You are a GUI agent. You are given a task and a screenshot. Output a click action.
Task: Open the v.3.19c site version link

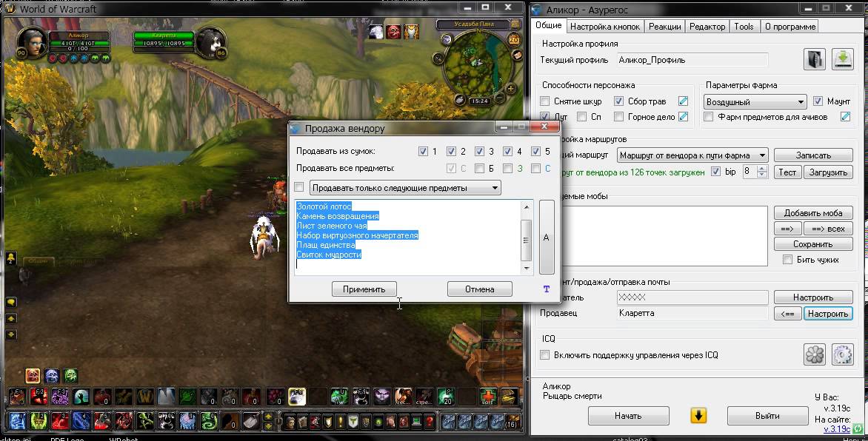(837, 429)
